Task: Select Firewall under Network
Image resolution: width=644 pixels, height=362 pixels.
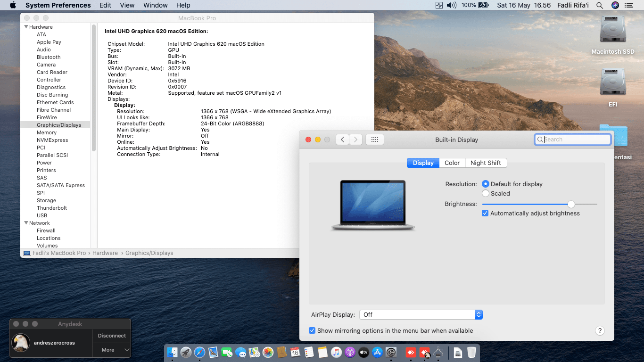Action: [x=46, y=230]
